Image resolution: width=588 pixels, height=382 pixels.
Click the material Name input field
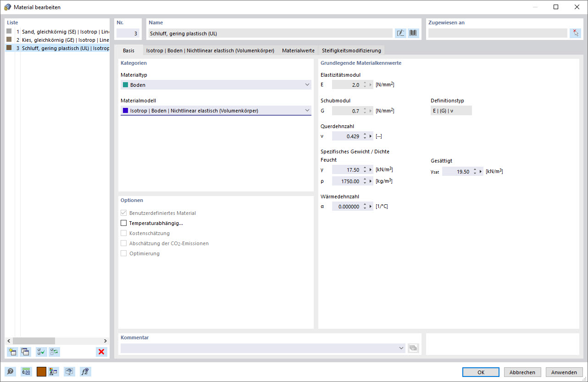click(271, 33)
